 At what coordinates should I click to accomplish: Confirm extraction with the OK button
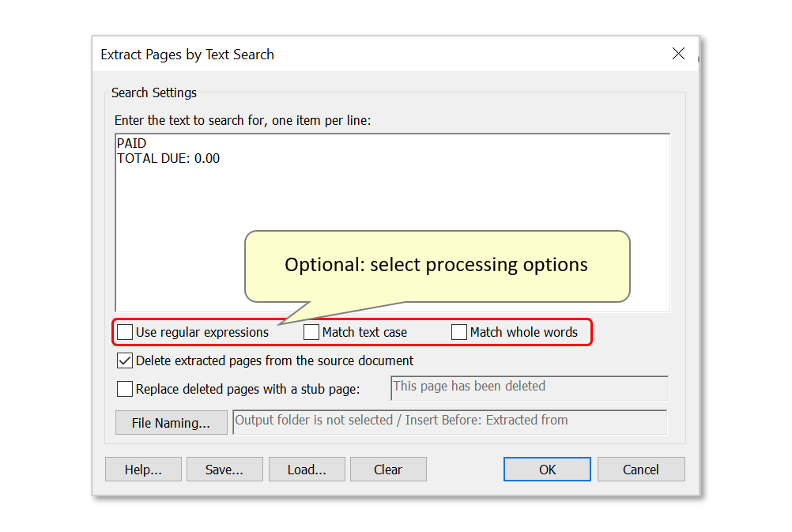tap(547, 469)
